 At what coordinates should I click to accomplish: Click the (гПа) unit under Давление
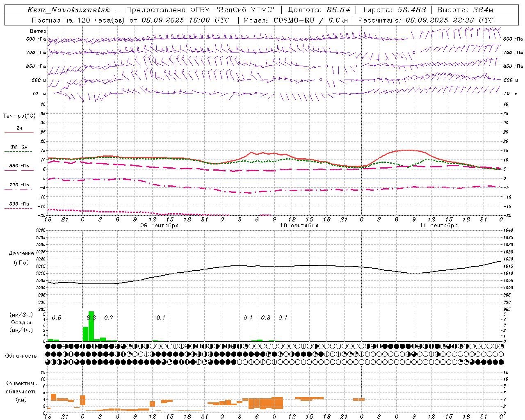21,263
